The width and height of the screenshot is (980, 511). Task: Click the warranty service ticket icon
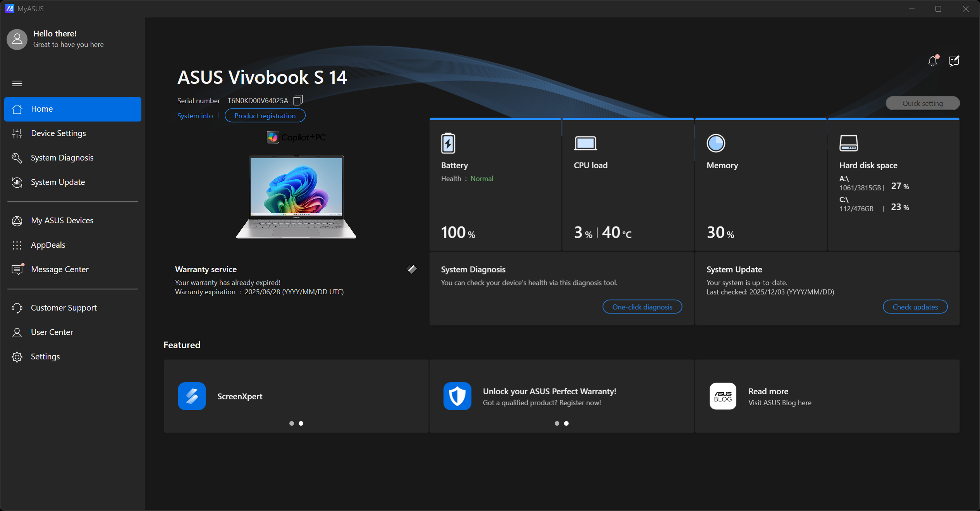click(x=412, y=269)
